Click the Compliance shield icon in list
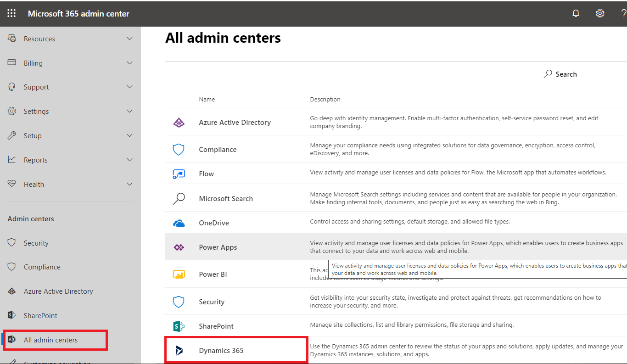 [179, 150]
